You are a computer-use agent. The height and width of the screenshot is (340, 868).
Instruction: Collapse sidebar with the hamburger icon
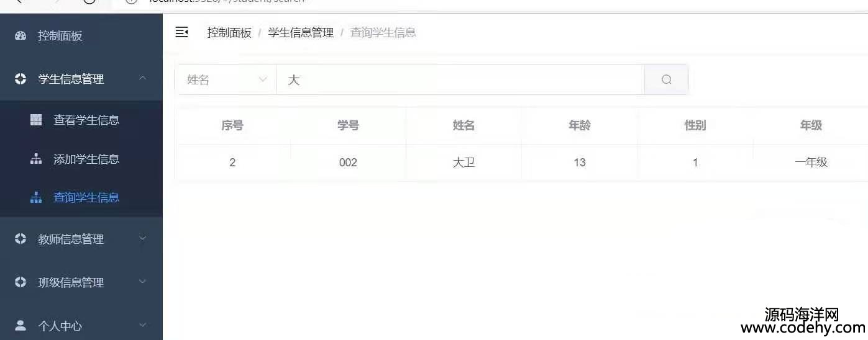181,32
